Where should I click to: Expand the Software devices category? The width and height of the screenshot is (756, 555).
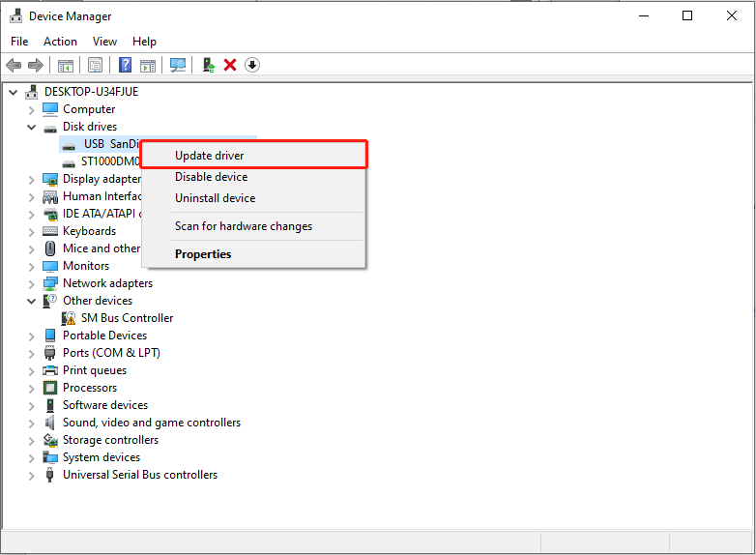coord(31,406)
